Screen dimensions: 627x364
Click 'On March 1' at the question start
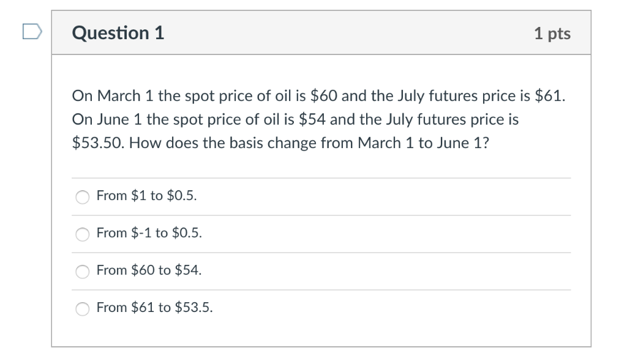[106, 96]
